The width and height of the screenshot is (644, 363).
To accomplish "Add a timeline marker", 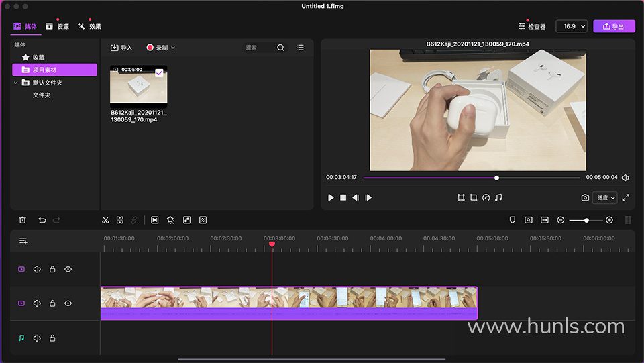I will 512,220.
